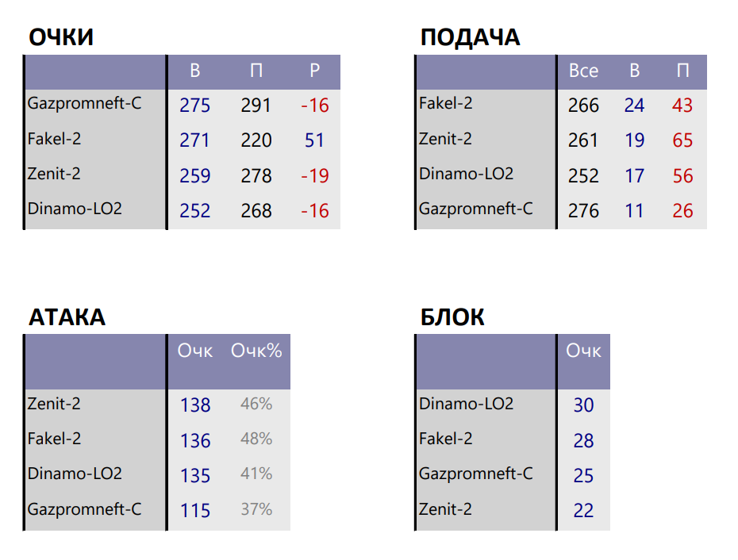Viewport: 738px width, 560px height.
Task: Click Gazpromneft-C row in ОЧКИ table
Action: pos(183,105)
